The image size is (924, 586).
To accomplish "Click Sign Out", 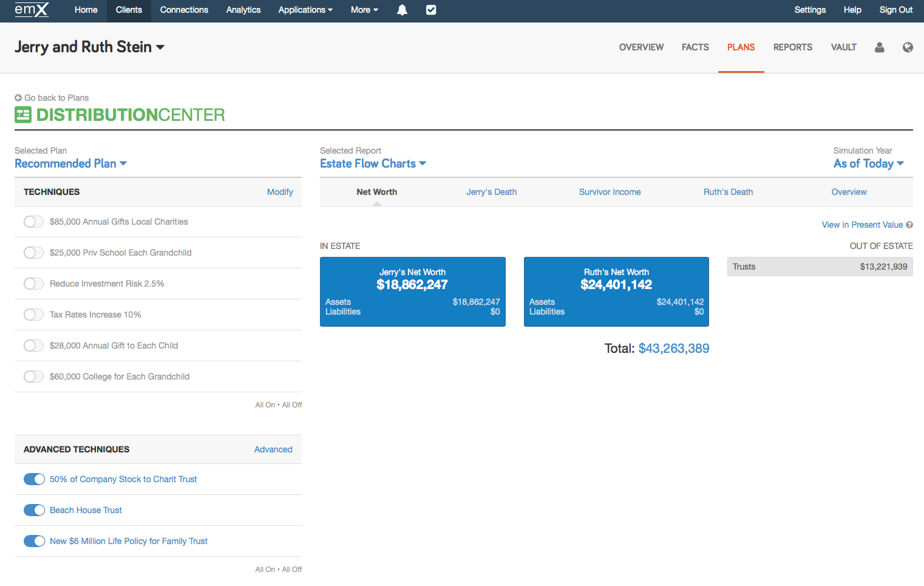I will click(x=895, y=10).
